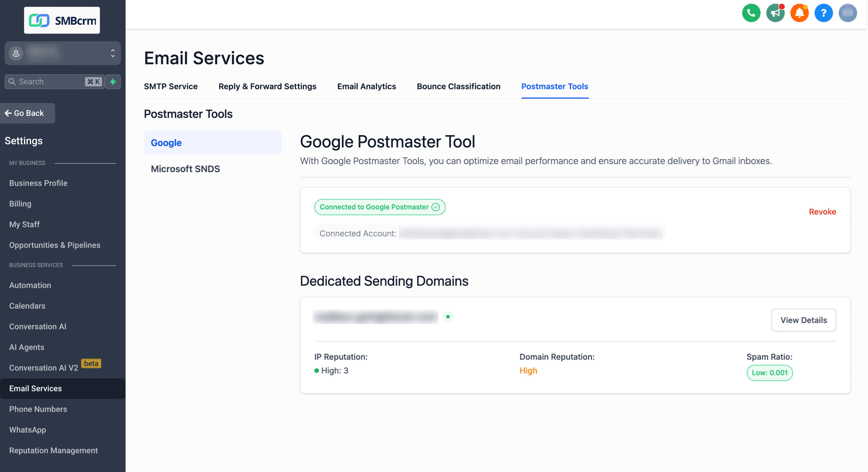This screenshot has width=868, height=472.
Task: Click the Low: 0.001 spam ratio badge
Action: pyautogui.click(x=770, y=373)
